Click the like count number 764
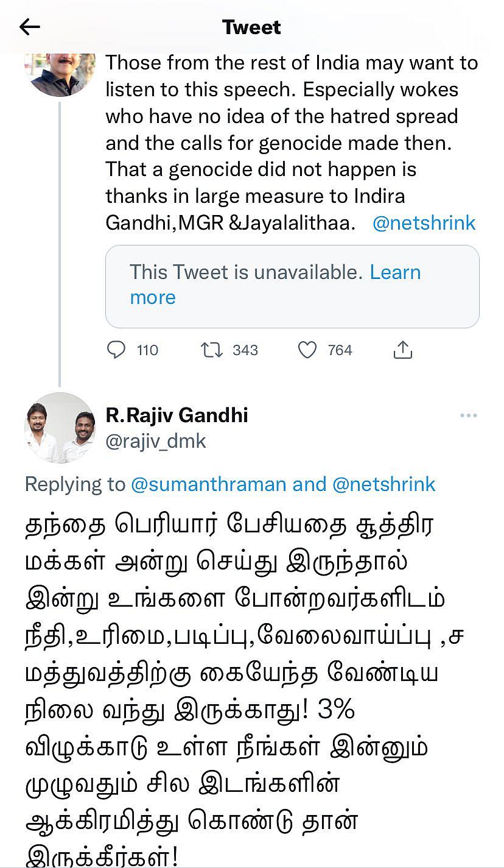Viewport: 504px width, 868px height. [339, 350]
